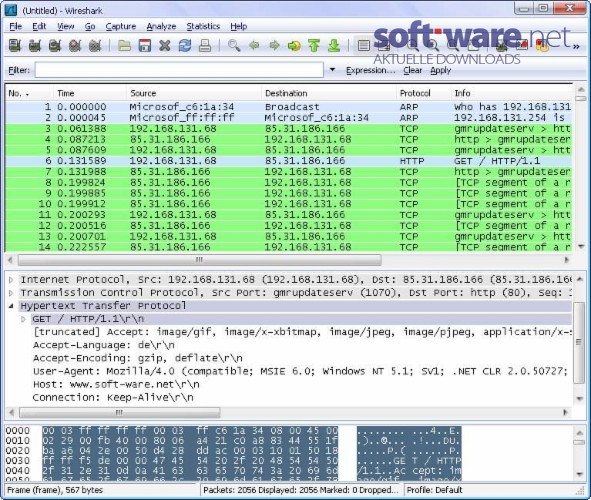Open the filter history dropdown arrow
The image size is (591, 500).
tap(332, 70)
